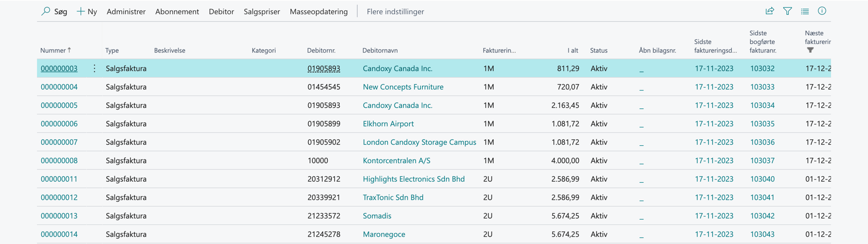Viewport: 868px width, 244px height.
Task: Open customer Elkhorn Airport link
Action: 388,124
